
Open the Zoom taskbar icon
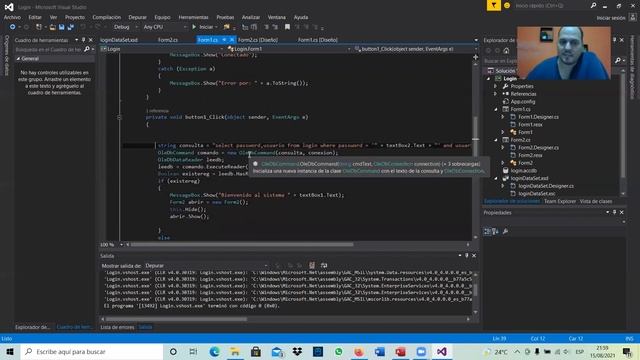click(x=421, y=351)
